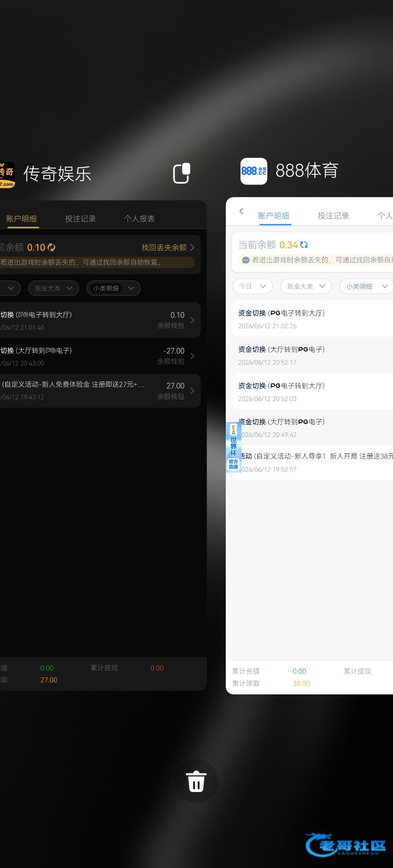Open 888体育 record dated 20:49:42
The height and width of the screenshot is (868, 393).
click(x=312, y=427)
